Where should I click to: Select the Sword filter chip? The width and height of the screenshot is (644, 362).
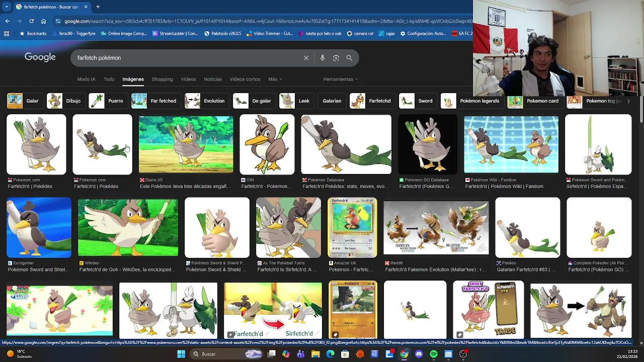point(418,101)
